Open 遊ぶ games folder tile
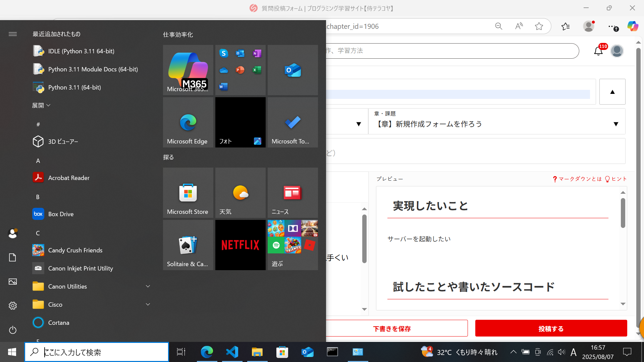The height and width of the screenshot is (362, 644). click(293, 245)
